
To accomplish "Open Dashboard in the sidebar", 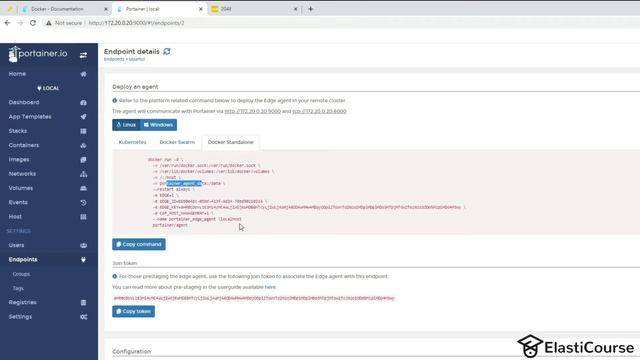I will point(24,102).
